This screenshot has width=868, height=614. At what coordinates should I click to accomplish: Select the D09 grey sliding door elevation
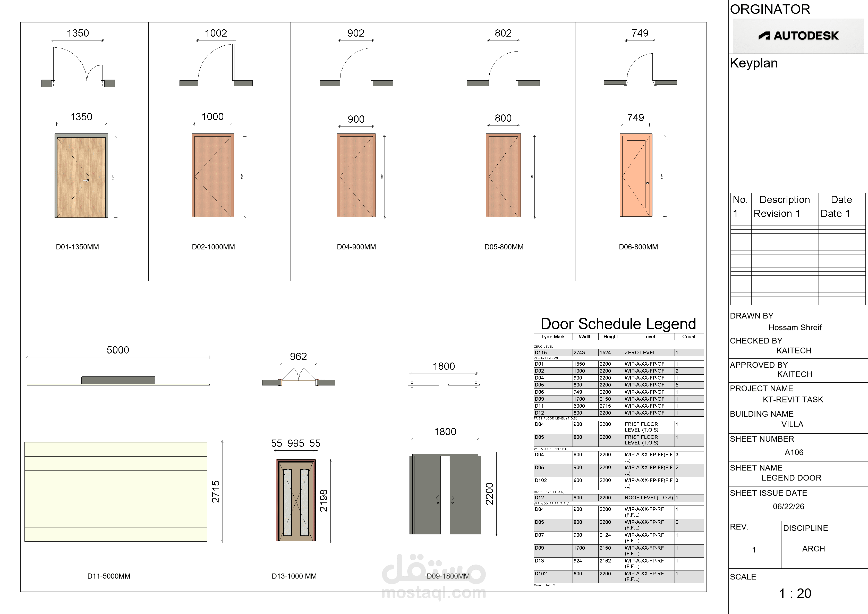[x=445, y=494]
